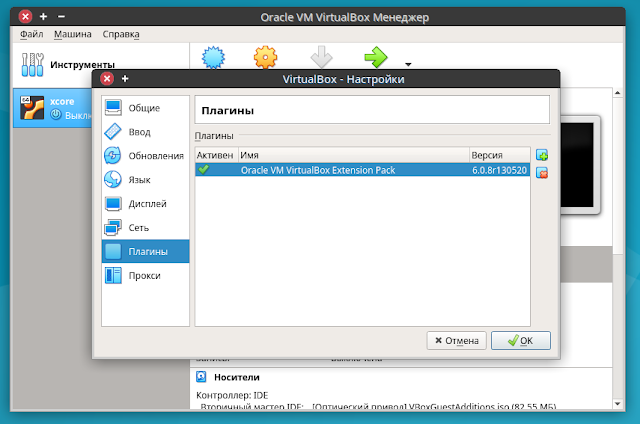
Task: Select Инструменты entry in Manager
Action: tap(101, 65)
